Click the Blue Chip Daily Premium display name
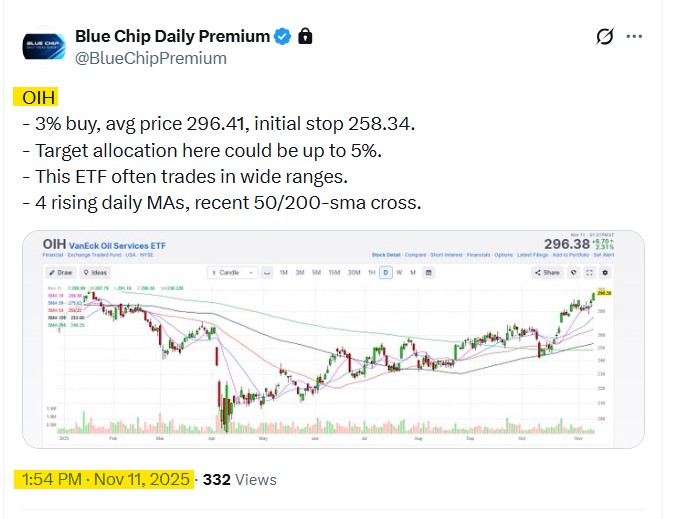The width and height of the screenshot is (676, 519). tap(172, 37)
